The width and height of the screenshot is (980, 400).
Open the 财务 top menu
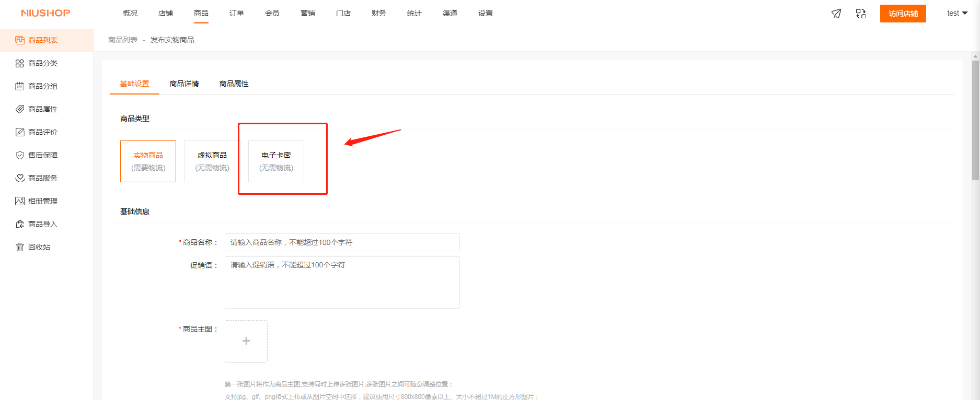click(379, 13)
